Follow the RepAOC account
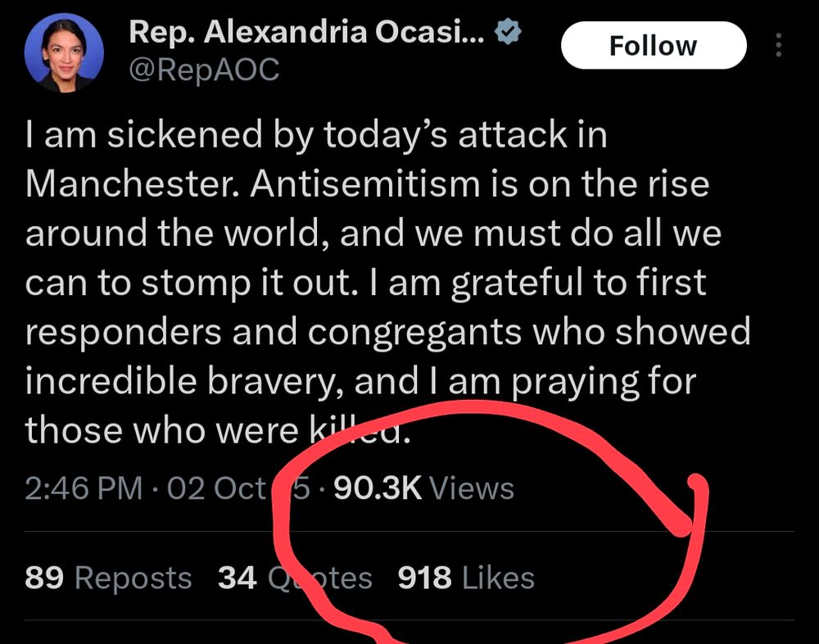The image size is (819, 644). tap(653, 45)
